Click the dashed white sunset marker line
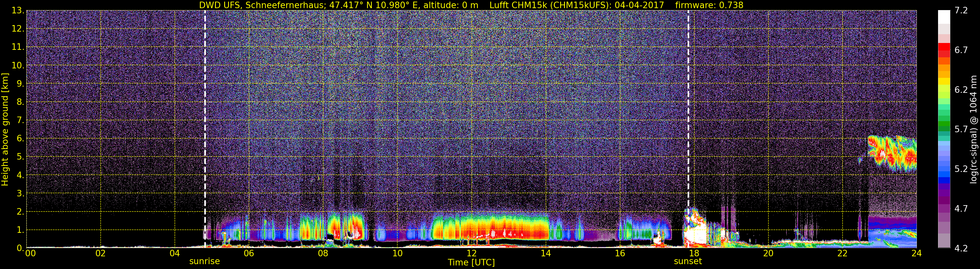Image resolution: width=980 pixels, height=269 pixels. pyautogui.click(x=688, y=129)
